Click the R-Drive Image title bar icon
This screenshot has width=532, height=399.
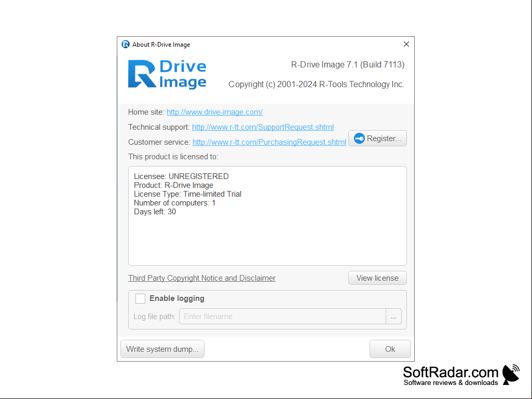[x=126, y=45]
